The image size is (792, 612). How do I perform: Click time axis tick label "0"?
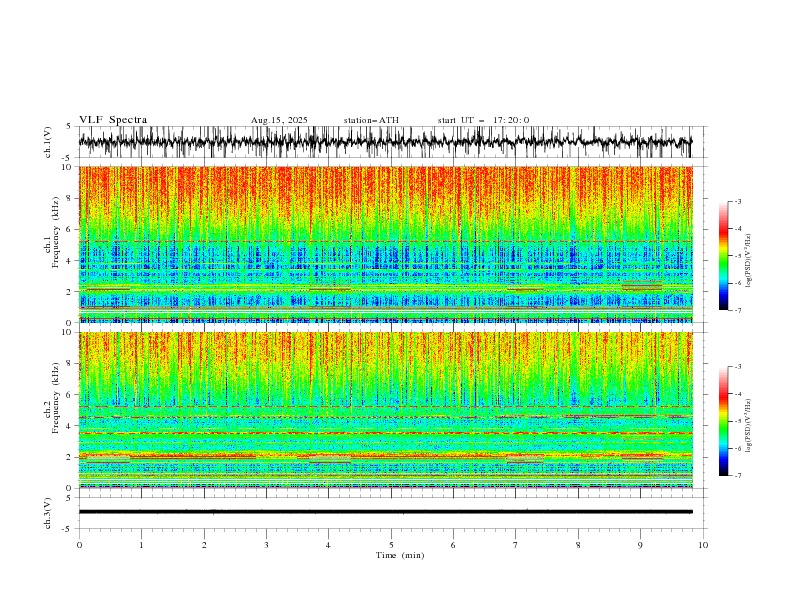tap(79, 545)
